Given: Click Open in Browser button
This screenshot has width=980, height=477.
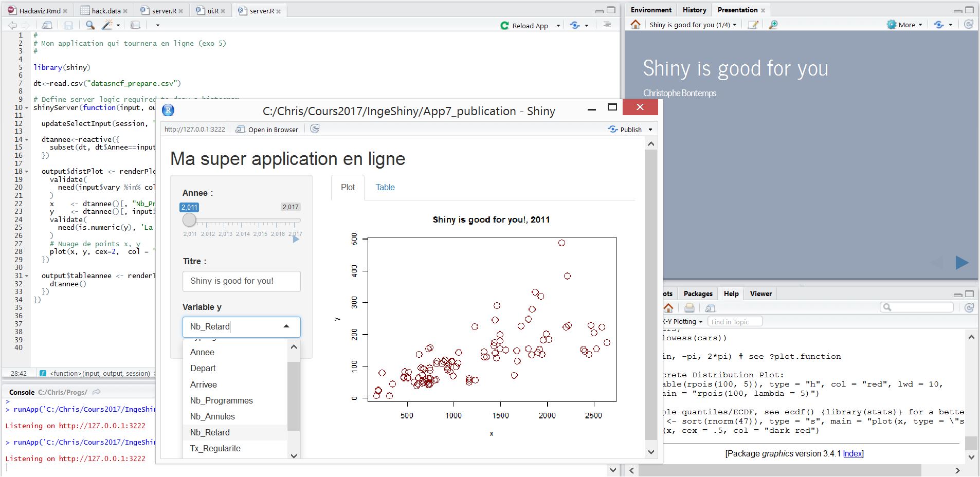Looking at the screenshot, I should (x=267, y=130).
